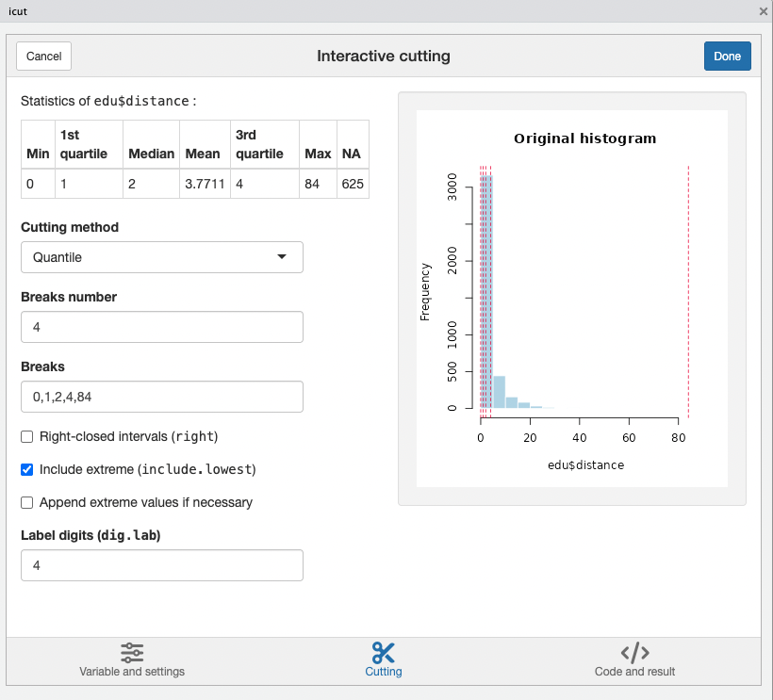Open Code and result via the code icon

tap(633, 652)
